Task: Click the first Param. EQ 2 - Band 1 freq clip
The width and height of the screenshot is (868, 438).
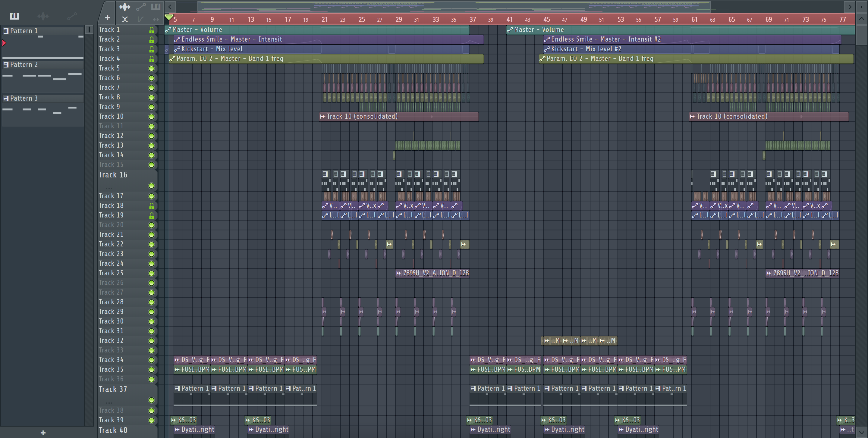Action: tap(326, 58)
